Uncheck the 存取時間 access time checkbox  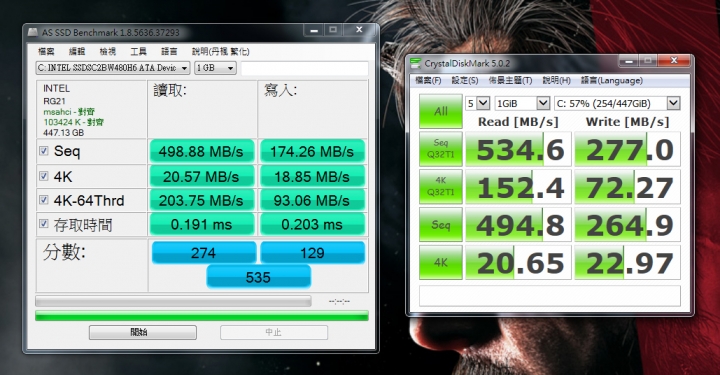pos(44,224)
